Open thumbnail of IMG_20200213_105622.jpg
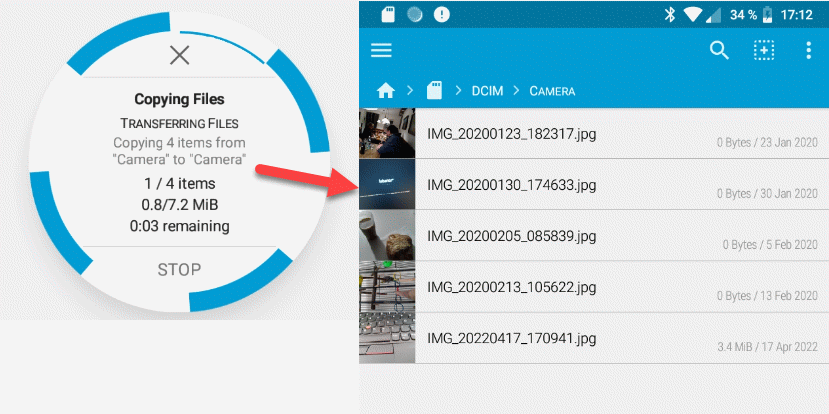 387,287
